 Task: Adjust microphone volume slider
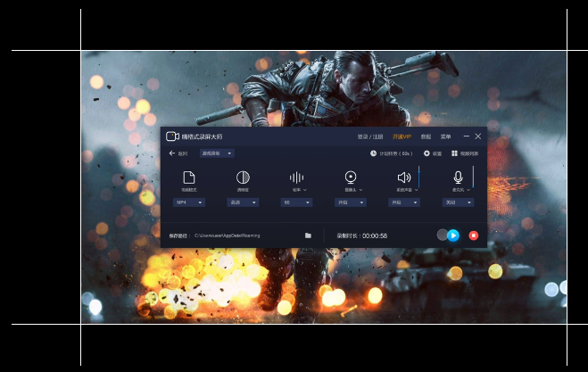pos(473,177)
